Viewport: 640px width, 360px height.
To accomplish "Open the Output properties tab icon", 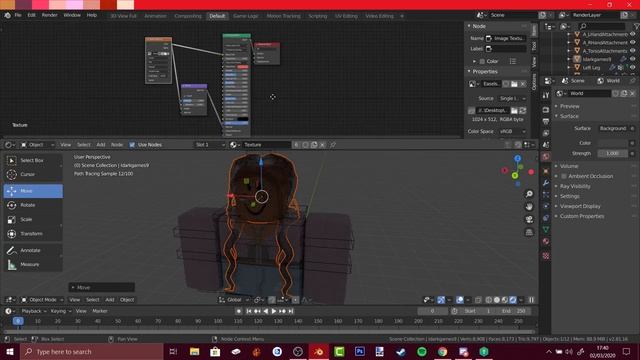I will pyautogui.click(x=546, y=121).
